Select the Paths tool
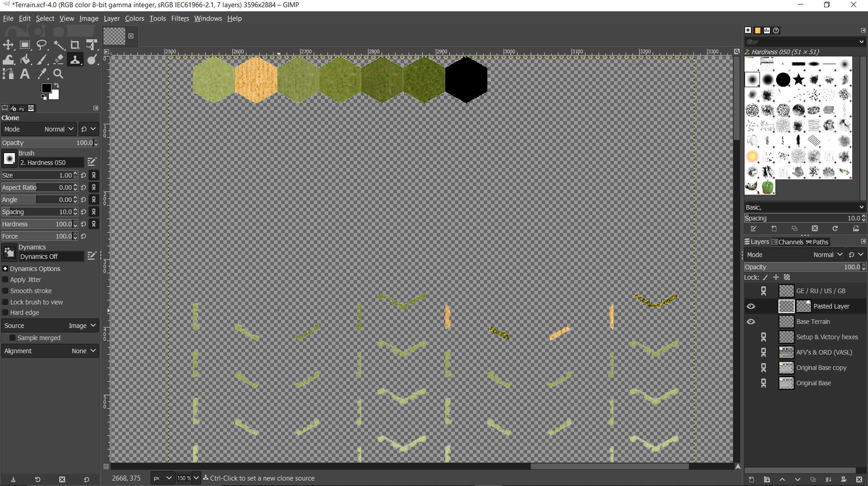The width and height of the screenshot is (868, 486). pos(8,74)
